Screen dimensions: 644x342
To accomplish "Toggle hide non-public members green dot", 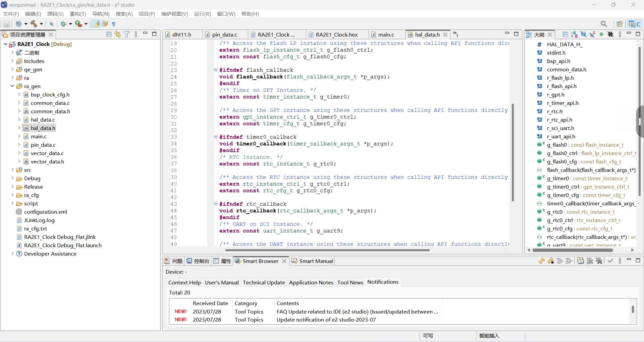I will 601,34.
